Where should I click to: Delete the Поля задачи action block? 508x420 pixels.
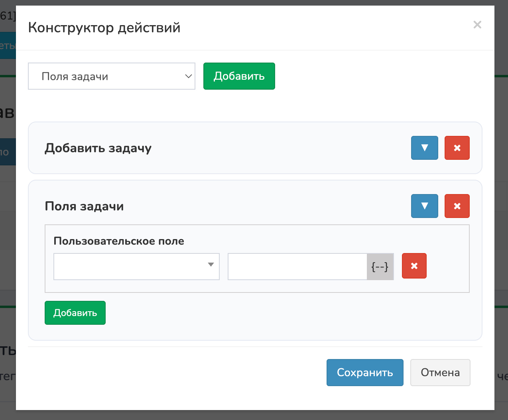pyautogui.click(x=457, y=206)
